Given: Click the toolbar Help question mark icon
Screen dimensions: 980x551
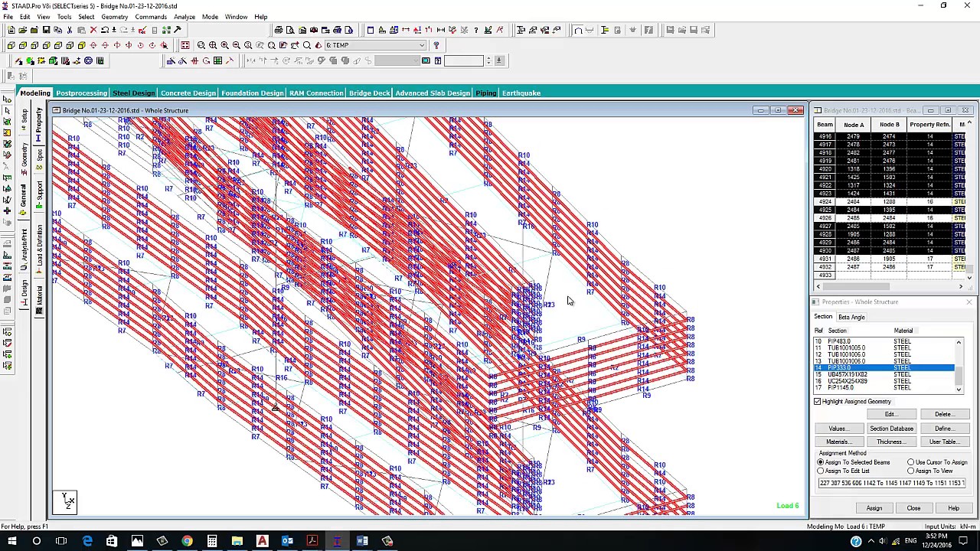Looking at the screenshot, I should (436, 45).
